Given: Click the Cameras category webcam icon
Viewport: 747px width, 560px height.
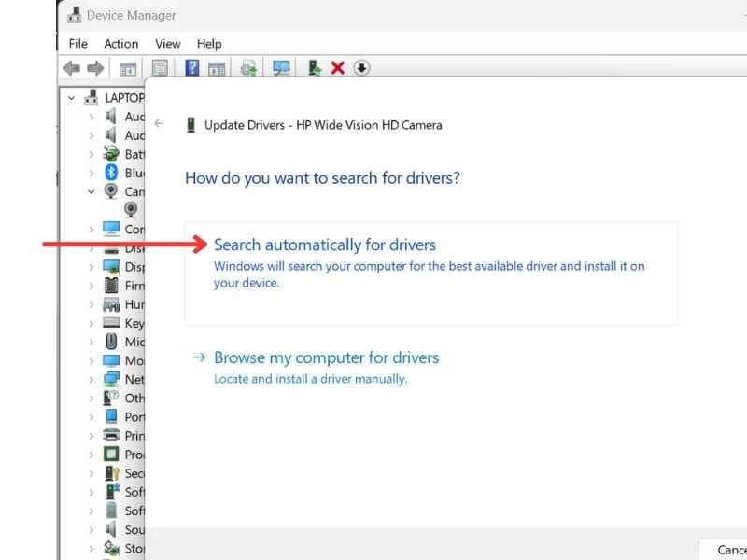Looking at the screenshot, I should tap(111, 191).
